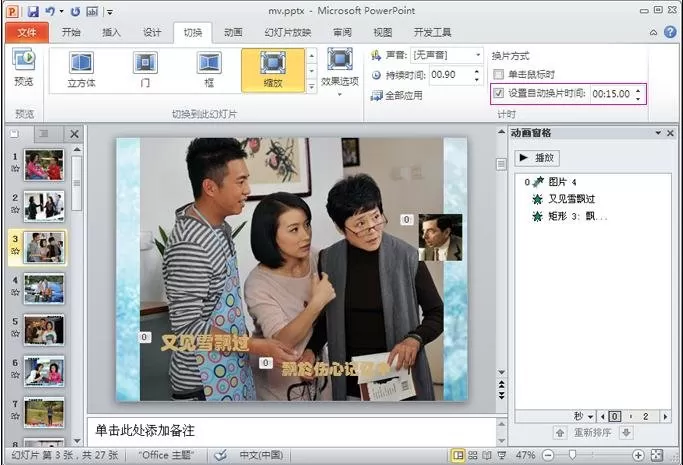Toggle the 单击鼠标时 checkbox
This screenshot has width=683, height=465.
pyautogui.click(x=498, y=74)
